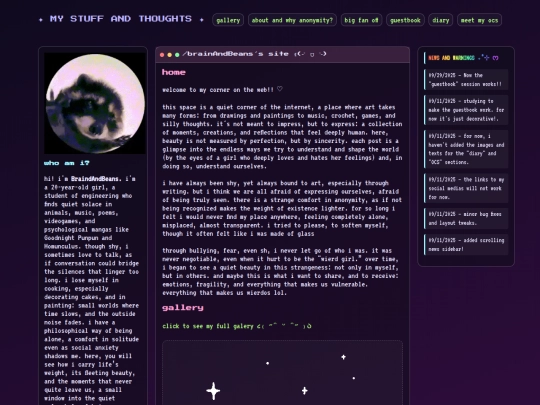Click the heart icon after welcome text
540x405 pixels.
280,89
